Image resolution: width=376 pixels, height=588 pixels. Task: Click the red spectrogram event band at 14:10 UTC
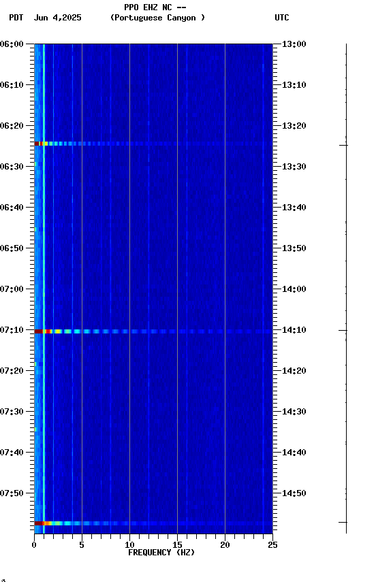pyautogui.click(x=153, y=331)
